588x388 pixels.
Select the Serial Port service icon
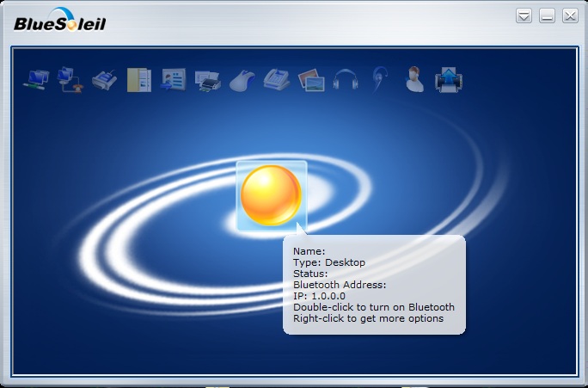pyautogui.click(x=104, y=80)
